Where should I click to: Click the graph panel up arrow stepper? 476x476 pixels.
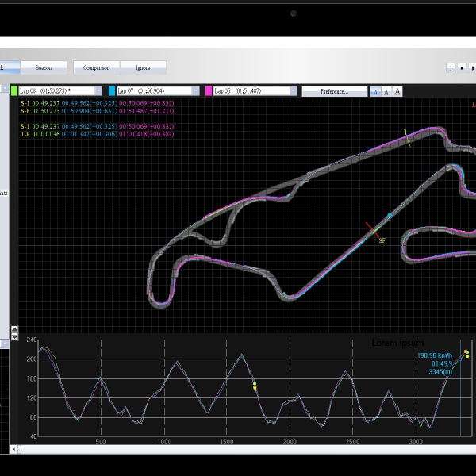point(13,330)
